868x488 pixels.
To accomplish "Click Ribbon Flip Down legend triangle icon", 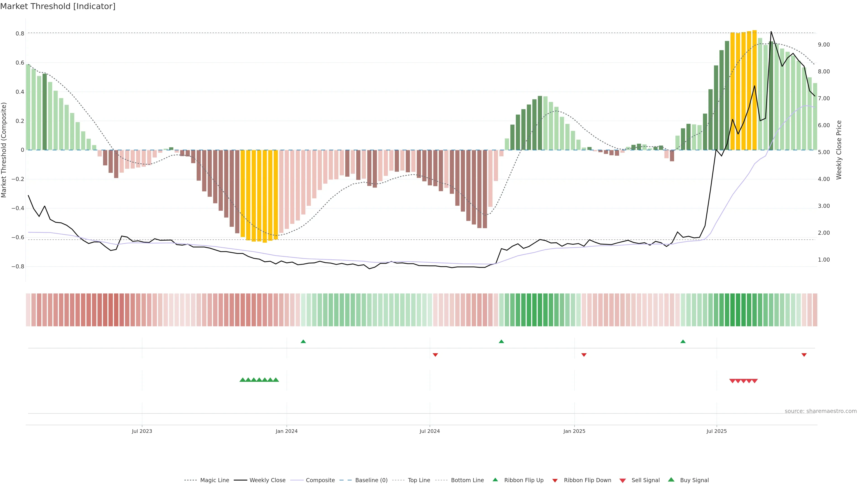I will coord(555,481).
